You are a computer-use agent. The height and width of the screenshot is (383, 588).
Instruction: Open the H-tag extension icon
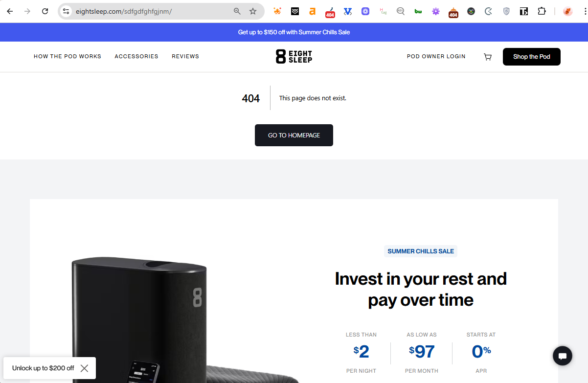point(383,11)
